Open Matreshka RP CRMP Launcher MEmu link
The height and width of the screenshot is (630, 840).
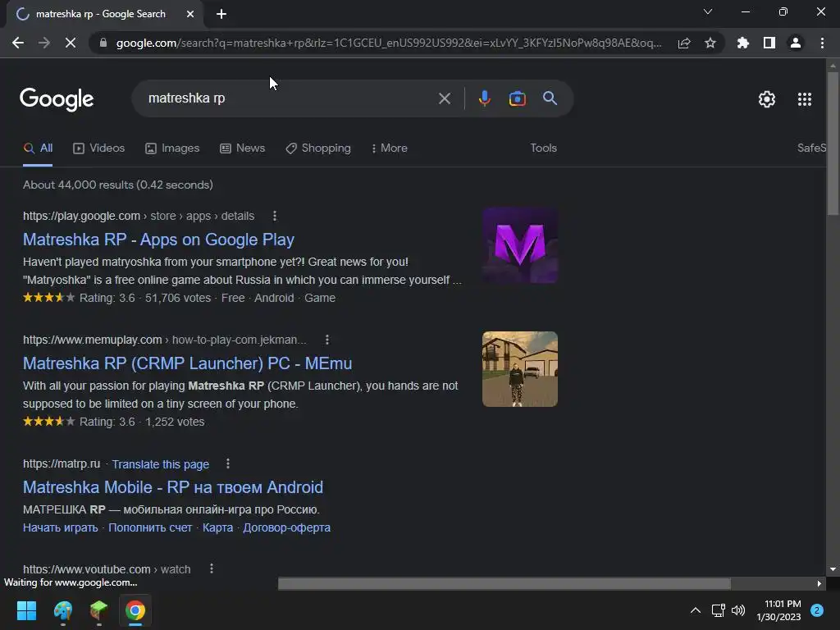coord(188,363)
